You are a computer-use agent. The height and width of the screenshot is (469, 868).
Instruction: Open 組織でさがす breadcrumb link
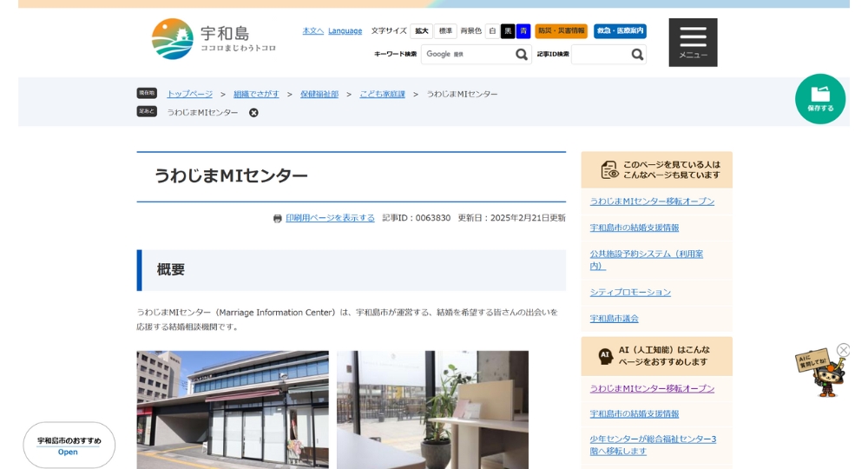click(256, 94)
